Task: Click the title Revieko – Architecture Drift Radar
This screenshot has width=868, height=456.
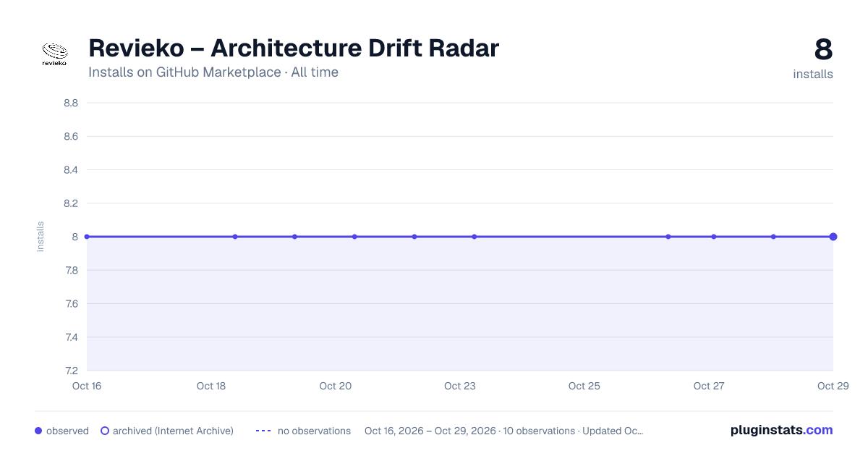Action: (294, 48)
